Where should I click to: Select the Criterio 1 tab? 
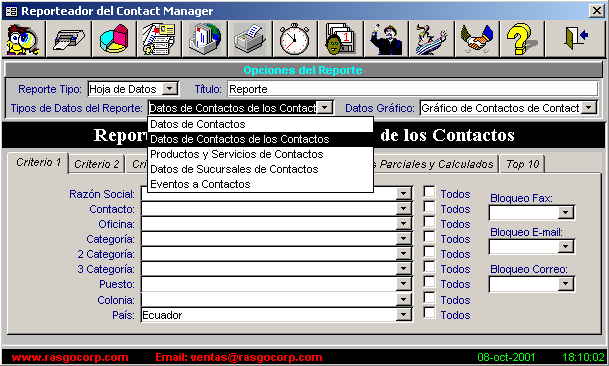click(38, 162)
